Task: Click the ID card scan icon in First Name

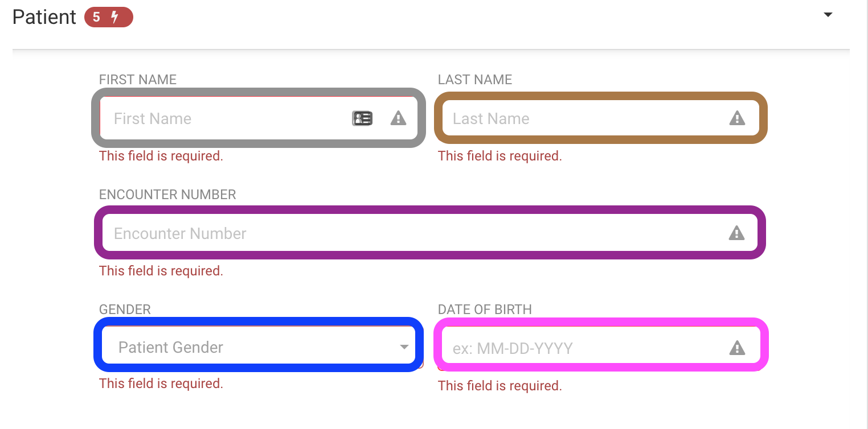Action: (x=362, y=118)
